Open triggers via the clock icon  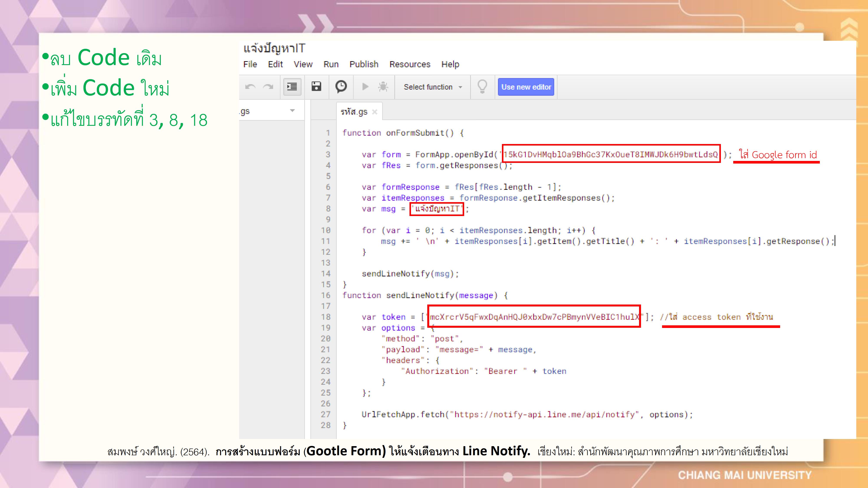tap(341, 87)
